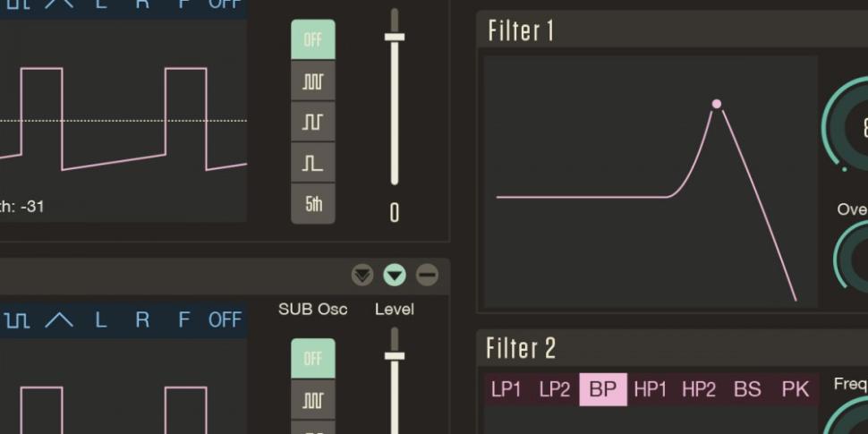Expand section with teal down-arrow button

[395, 276]
